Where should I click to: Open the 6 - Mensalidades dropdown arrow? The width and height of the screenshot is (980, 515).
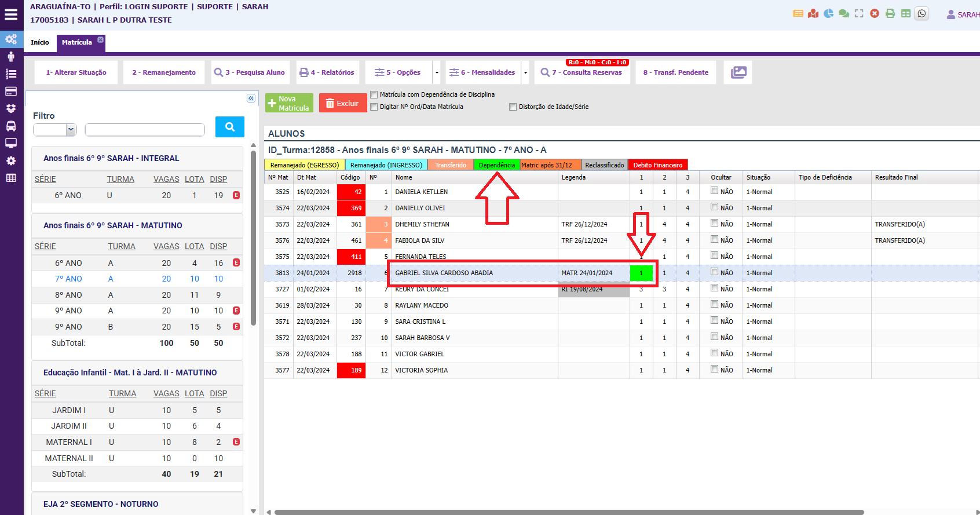[525, 72]
